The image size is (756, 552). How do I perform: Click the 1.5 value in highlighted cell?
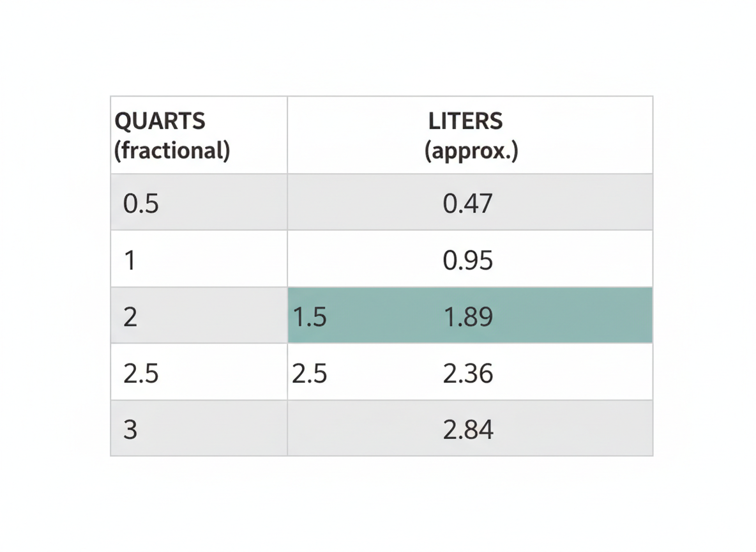coord(310,317)
